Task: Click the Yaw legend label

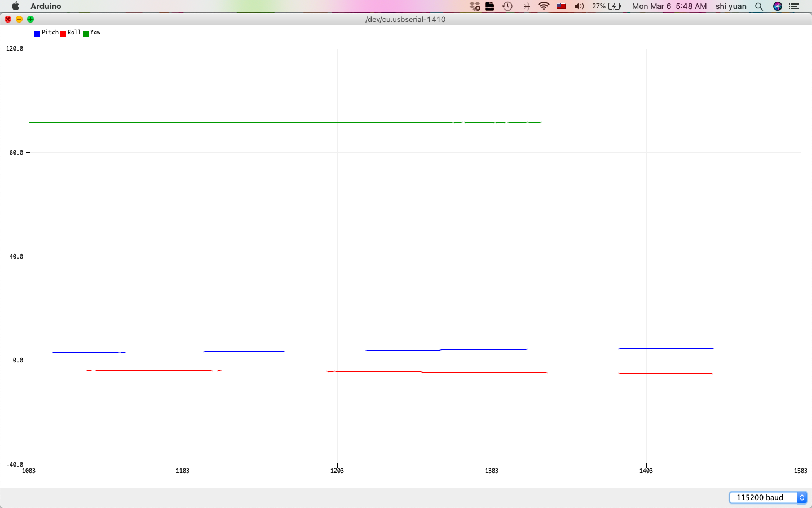Action: (x=95, y=33)
